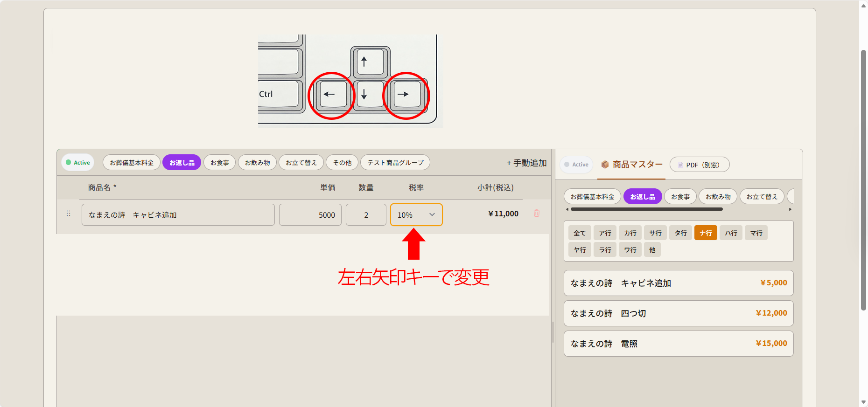Toggle the green Active indicator on left panel

pyautogui.click(x=78, y=163)
